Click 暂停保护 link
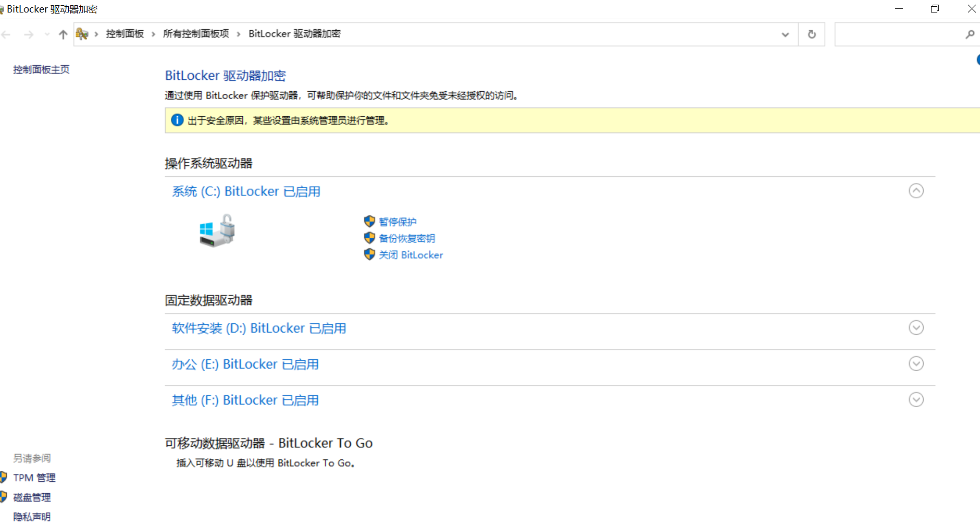Viewport: 980px width, 524px height. pyautogui.click(x=398, y=222)
